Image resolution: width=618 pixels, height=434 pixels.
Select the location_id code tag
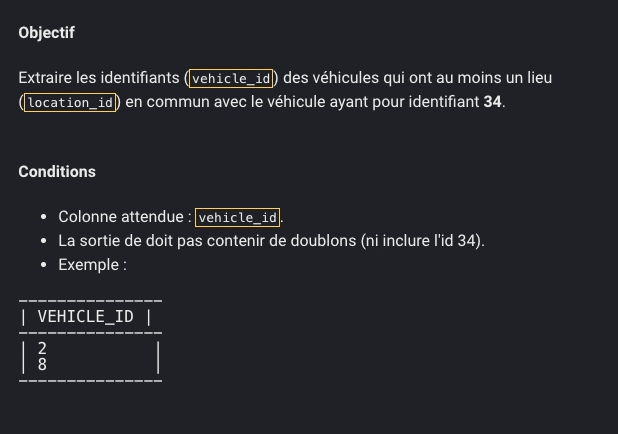pyautogui.click(x=70, y=102)
